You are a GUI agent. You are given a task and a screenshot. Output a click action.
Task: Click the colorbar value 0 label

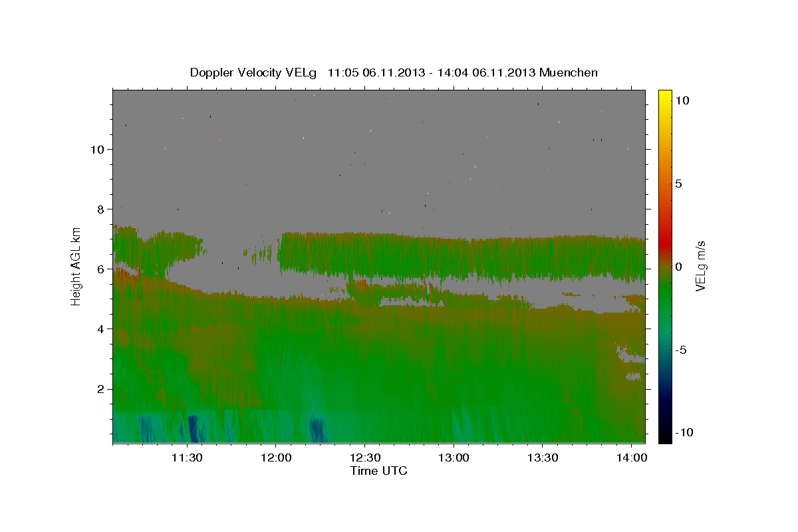click(x=678, y=267)
